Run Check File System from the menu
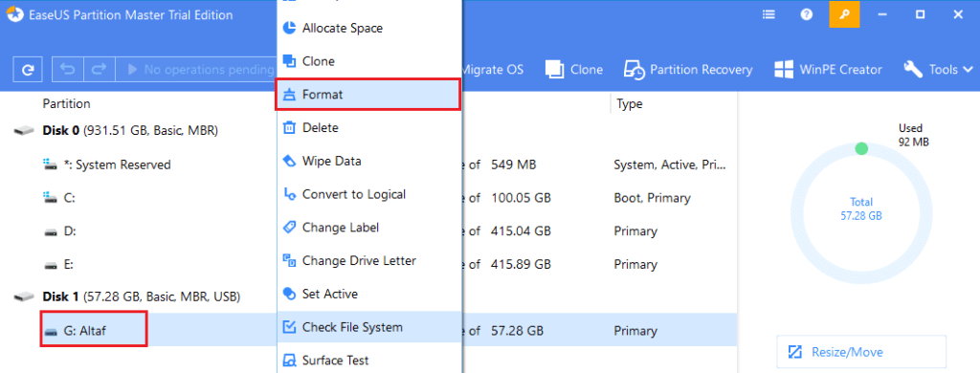This screenshot has width=980, height=373. pos(368,327)
